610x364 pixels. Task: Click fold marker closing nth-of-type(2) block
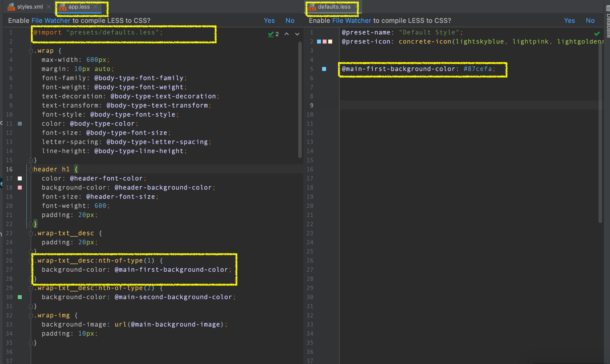coord(31,306)
